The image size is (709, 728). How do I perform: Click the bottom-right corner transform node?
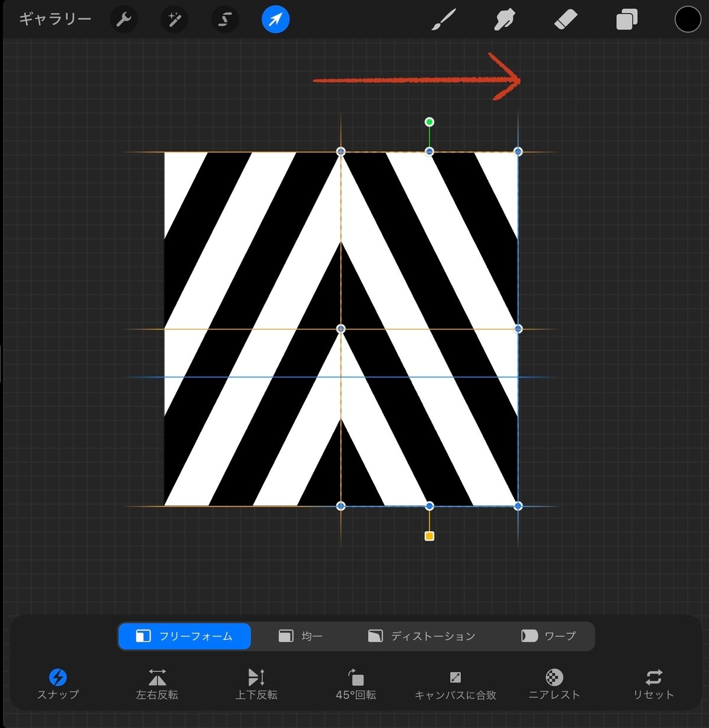point(518,506)
